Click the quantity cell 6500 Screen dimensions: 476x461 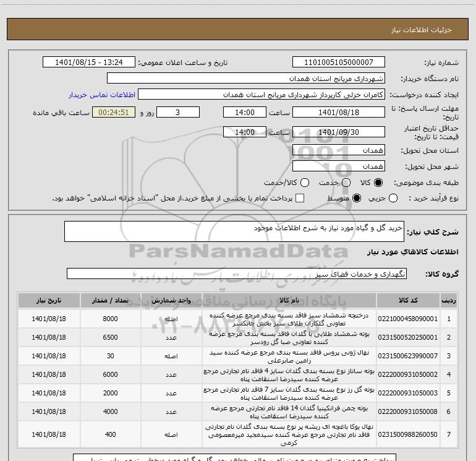click(x=110, y=337)
